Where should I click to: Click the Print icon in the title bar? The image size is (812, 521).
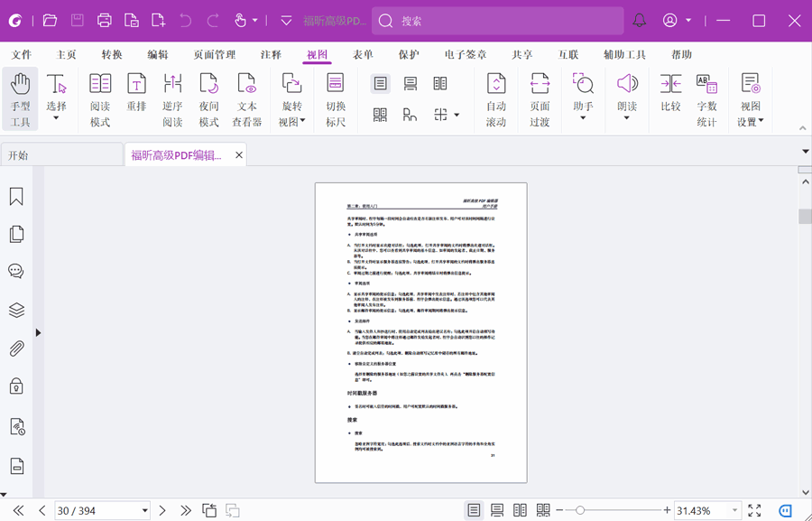coord(104,21)
